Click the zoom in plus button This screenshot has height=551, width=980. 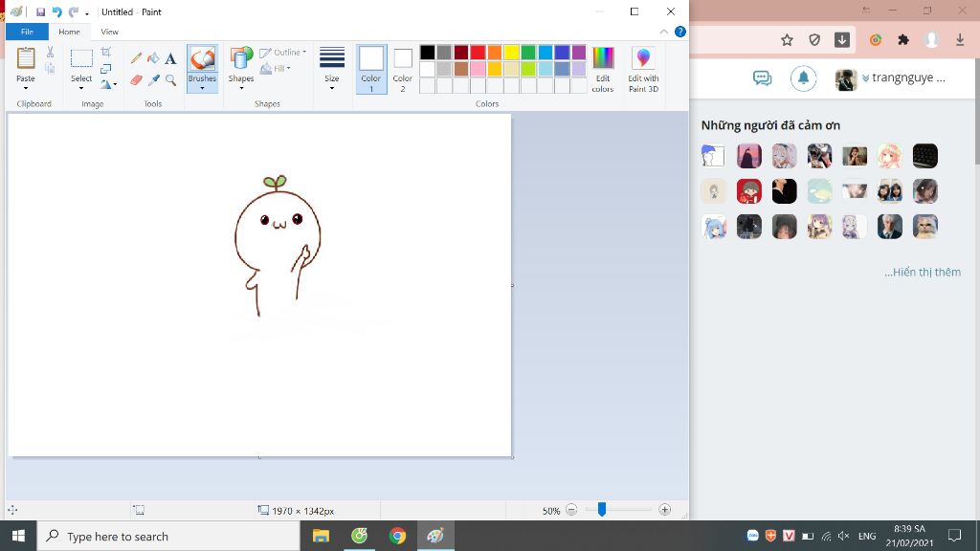(664, 510)
